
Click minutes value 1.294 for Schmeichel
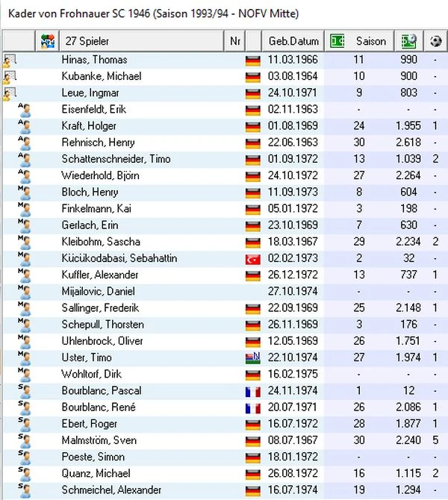408,490
